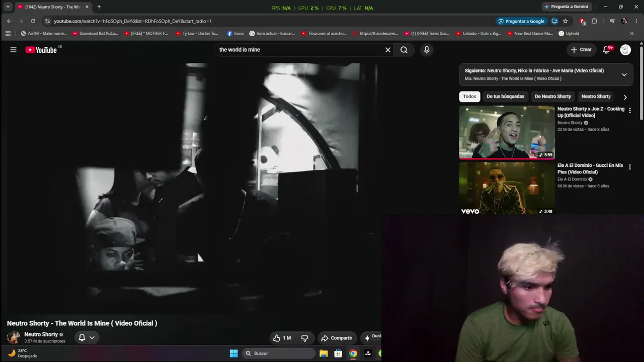This screenshot has height=362, width=644.
Task: Open the Uphold bookmark
Action: (569, 34)
